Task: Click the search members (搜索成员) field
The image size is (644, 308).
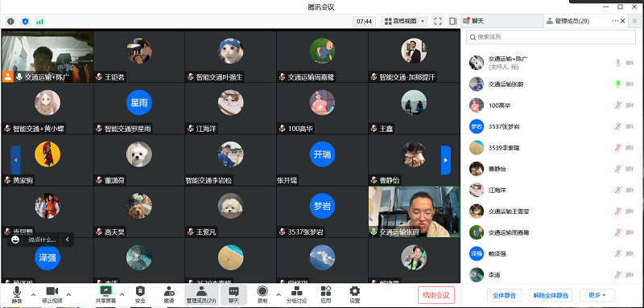Action: pyautogui.click(x=551, y=37)
